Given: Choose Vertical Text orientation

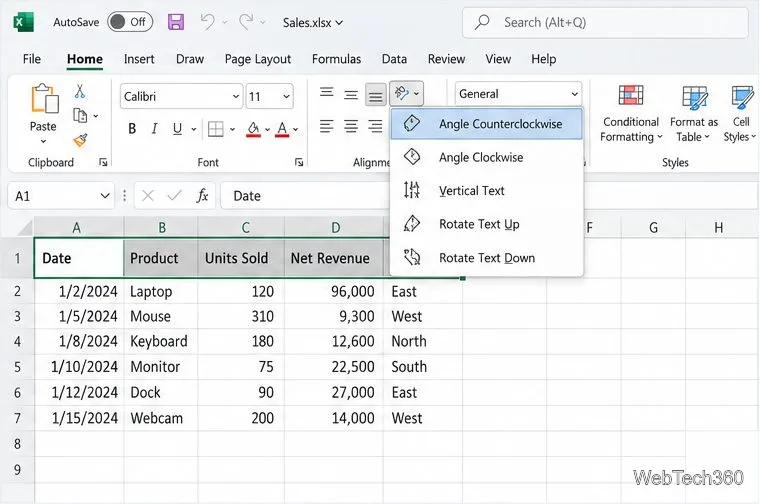Looking at the screenshot, I should 486,191.
